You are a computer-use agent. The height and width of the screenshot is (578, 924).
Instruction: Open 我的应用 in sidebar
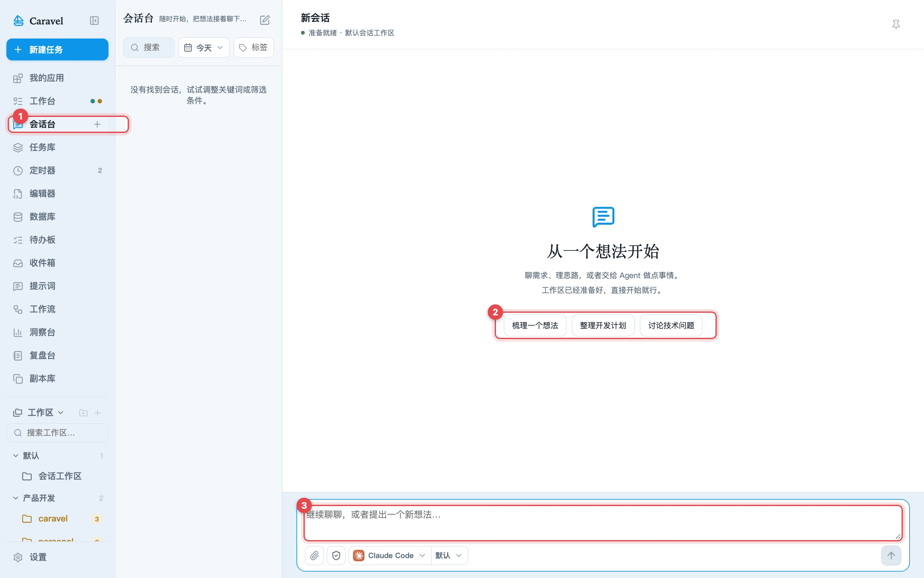57,78
